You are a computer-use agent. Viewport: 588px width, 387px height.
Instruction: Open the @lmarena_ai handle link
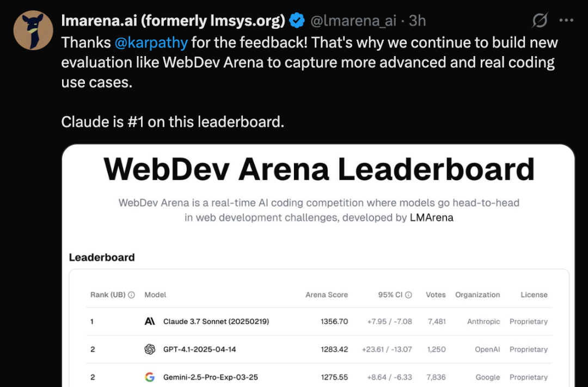click(x=353, y=21)
